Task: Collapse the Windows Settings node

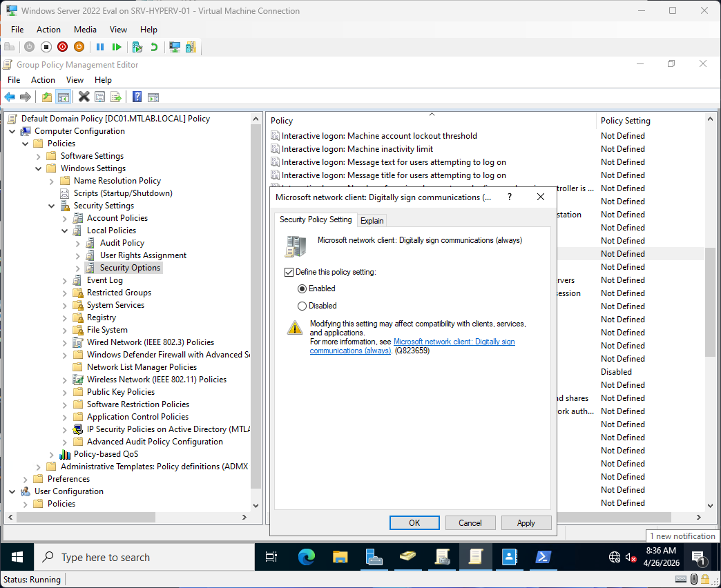Action: [38, 168]
